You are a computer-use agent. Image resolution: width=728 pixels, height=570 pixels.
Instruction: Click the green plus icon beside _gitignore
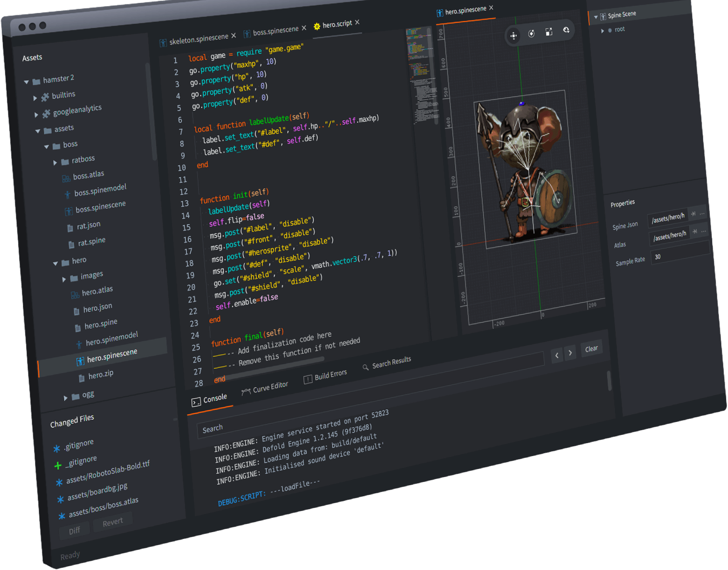58,466
